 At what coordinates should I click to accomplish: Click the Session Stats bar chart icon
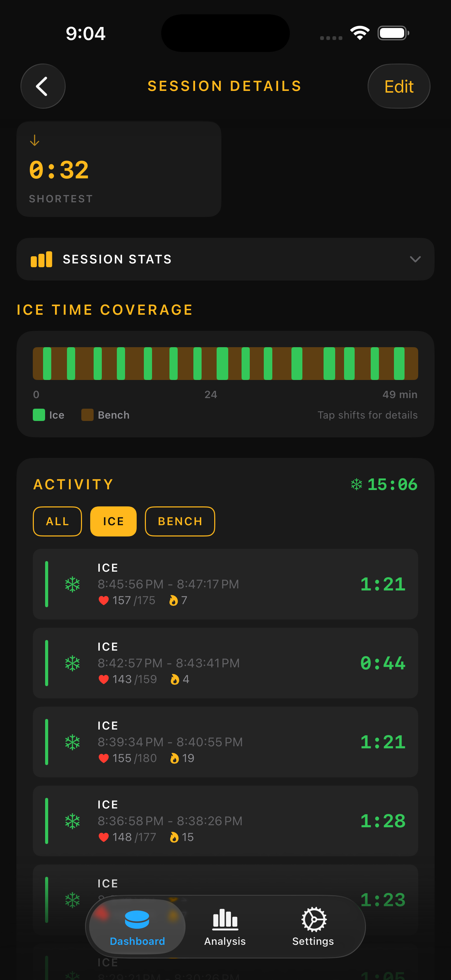click(x=41, y=259)
